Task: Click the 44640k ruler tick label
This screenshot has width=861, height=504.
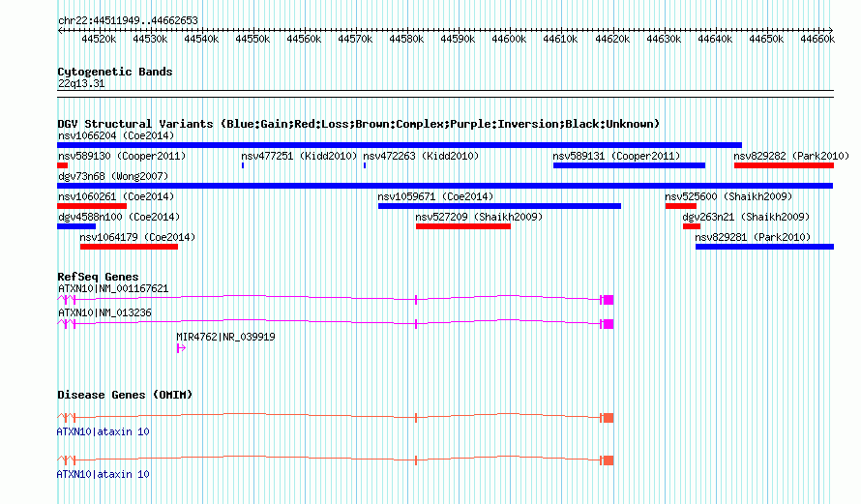Action: pyautogui.click(x=715, y=39)
